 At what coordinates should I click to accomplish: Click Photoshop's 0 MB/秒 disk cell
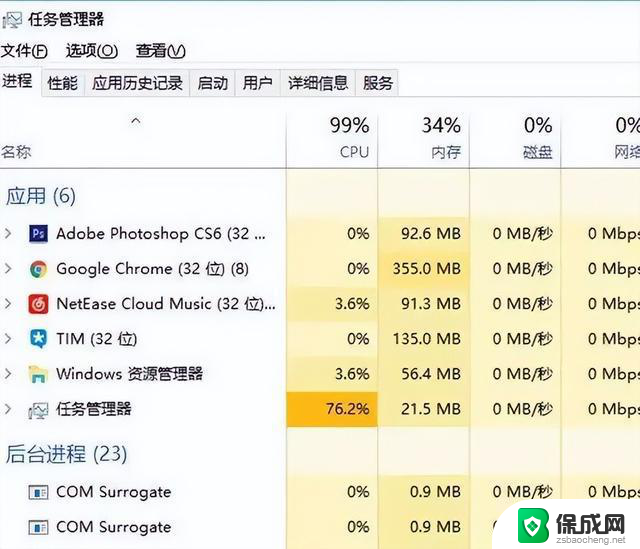pos(516,233)
